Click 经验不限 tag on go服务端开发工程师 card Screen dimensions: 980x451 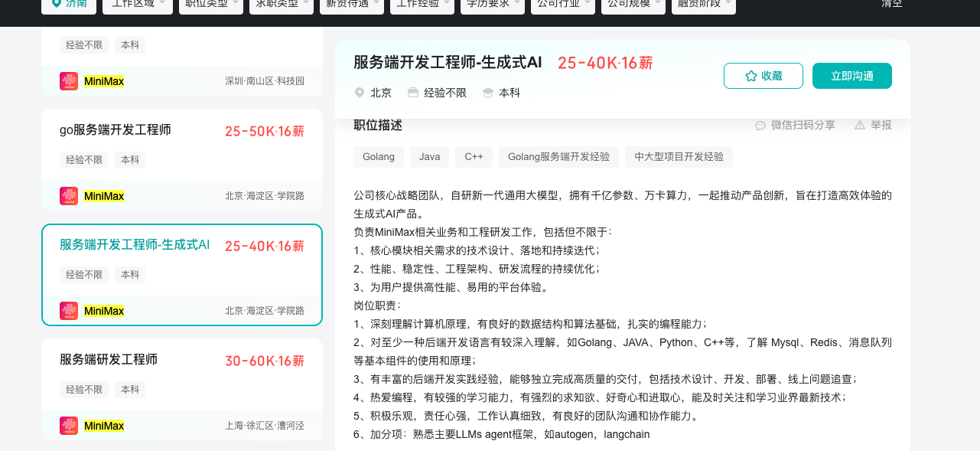[84, 160]
